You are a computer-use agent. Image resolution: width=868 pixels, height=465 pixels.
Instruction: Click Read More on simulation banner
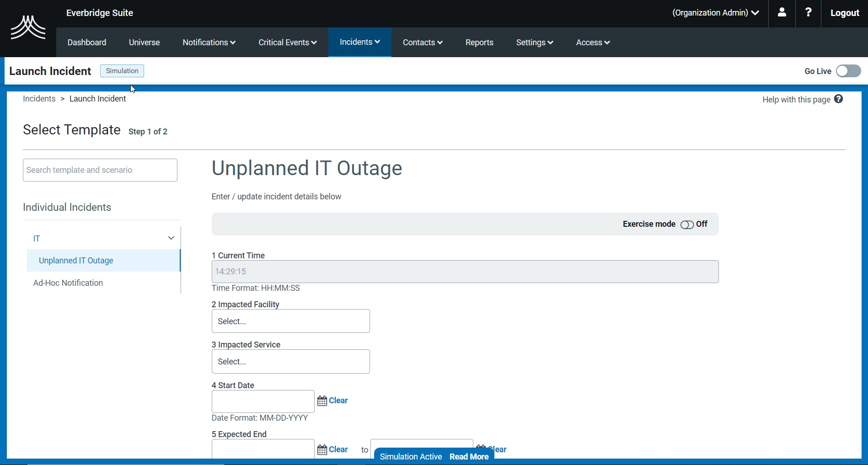click(x=469, y=457)
